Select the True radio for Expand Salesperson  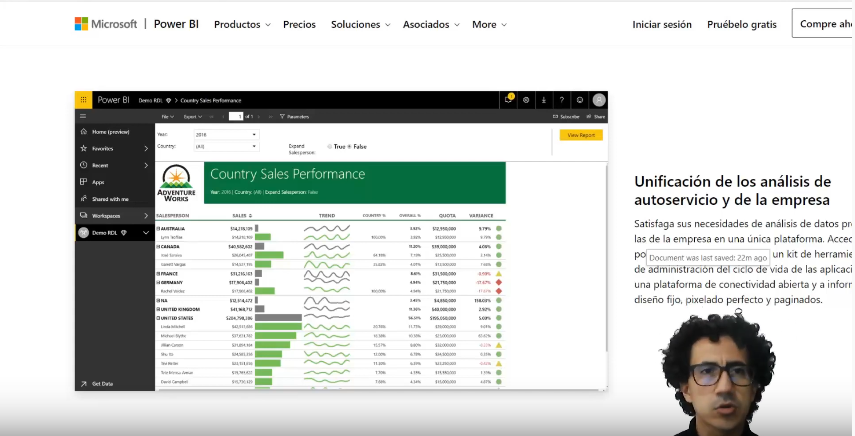click(x=330, y=146)
